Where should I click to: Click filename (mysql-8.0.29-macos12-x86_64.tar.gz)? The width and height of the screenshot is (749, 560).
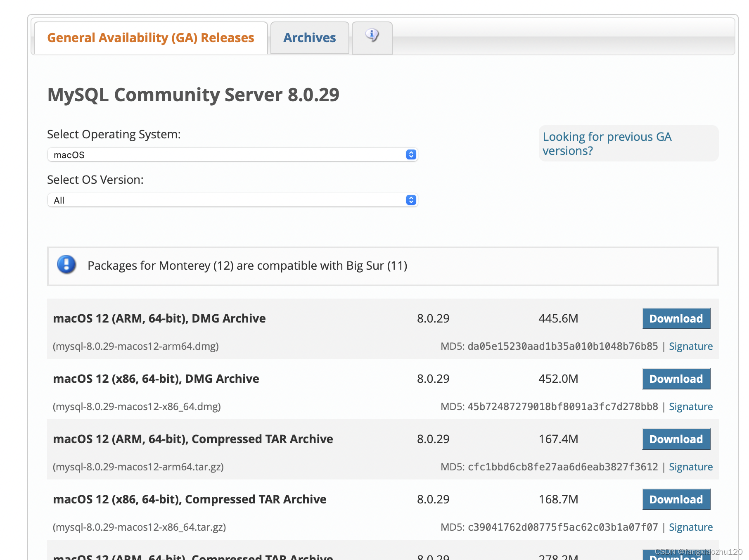pos(139,527)
